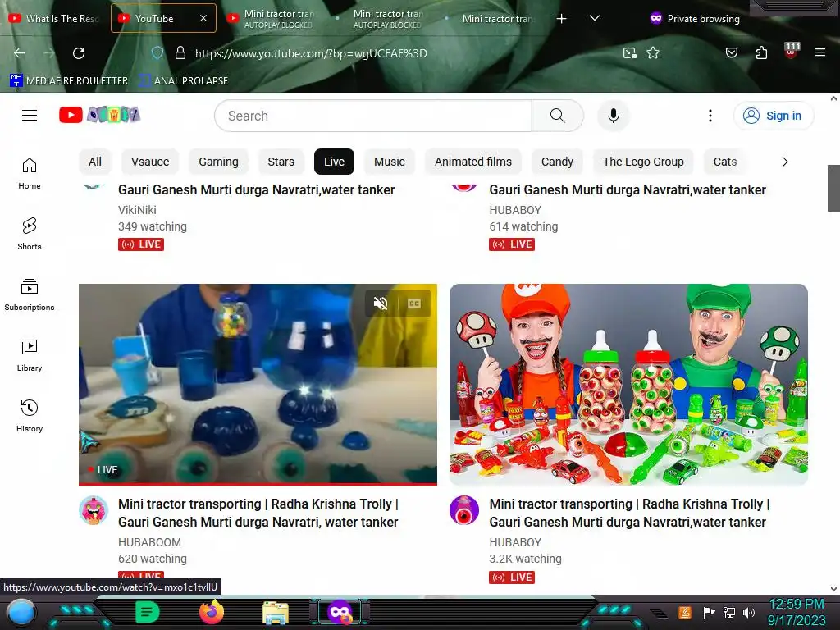840x630 pixels.
Task: Reload the page
Action: click(79, 53)
